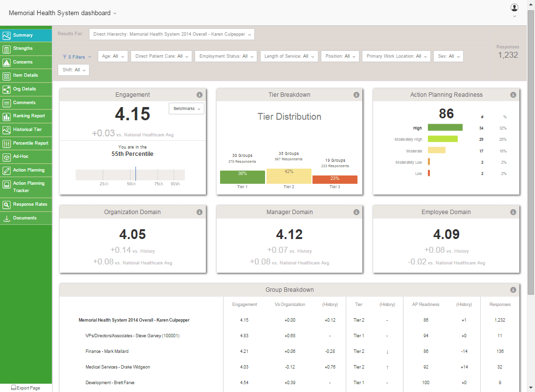Go to the Action Planning Tracker
535x392 pixels.
[x=24, y=187]
